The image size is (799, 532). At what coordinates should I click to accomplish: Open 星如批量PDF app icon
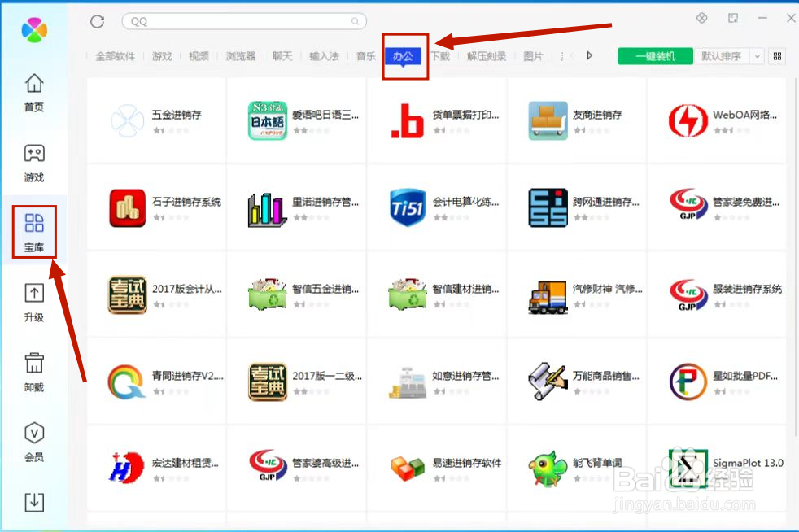click(688, 382)
